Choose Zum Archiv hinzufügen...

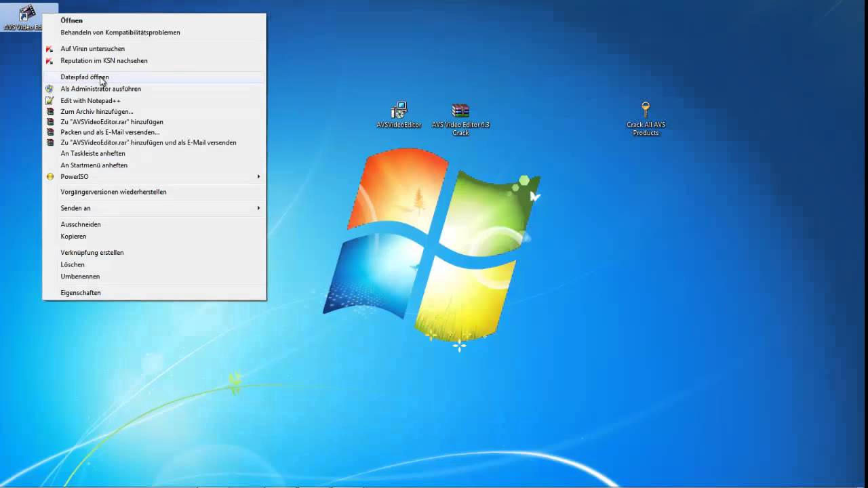click(154, 111)
